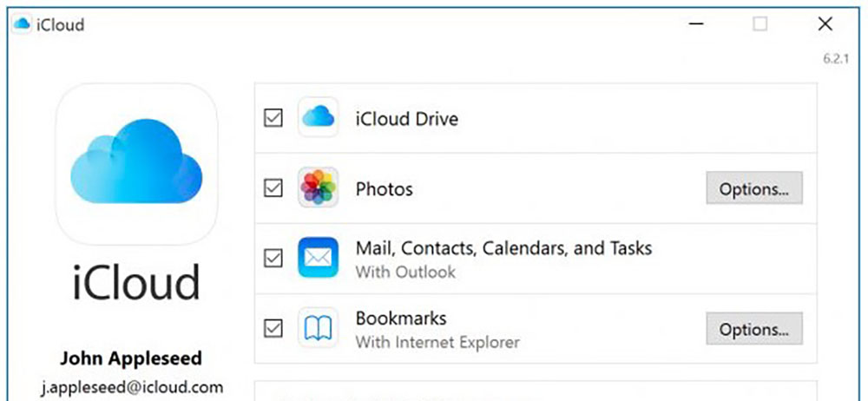The height and width of the screenshot is (401, 868).
Task: Click the version number 6.2.1
Action: click(x=836, y=59)
